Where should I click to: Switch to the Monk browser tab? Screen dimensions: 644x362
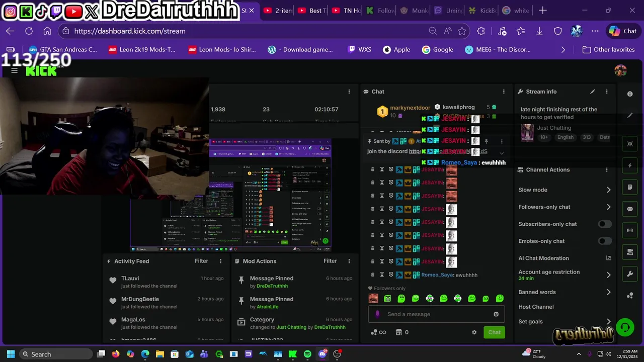click(414, 11)
